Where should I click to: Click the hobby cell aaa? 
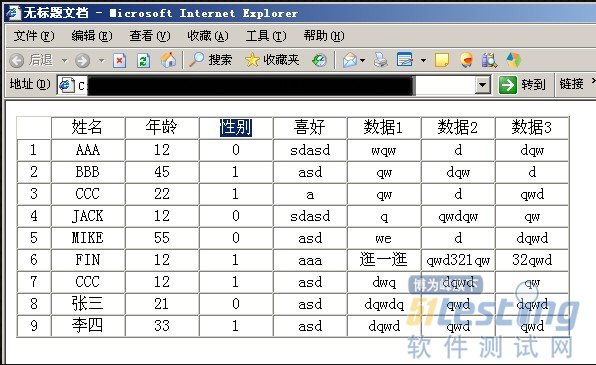pos(310,260)
